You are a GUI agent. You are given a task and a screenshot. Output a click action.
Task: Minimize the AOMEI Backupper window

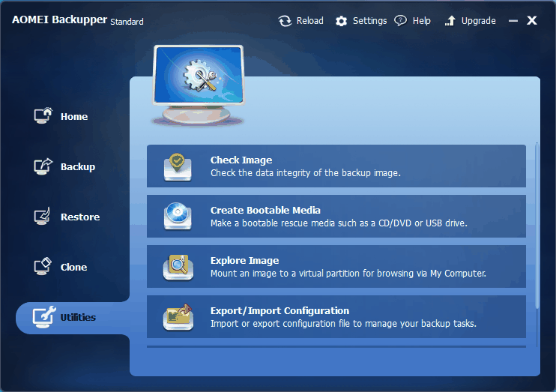coord(513,21)
